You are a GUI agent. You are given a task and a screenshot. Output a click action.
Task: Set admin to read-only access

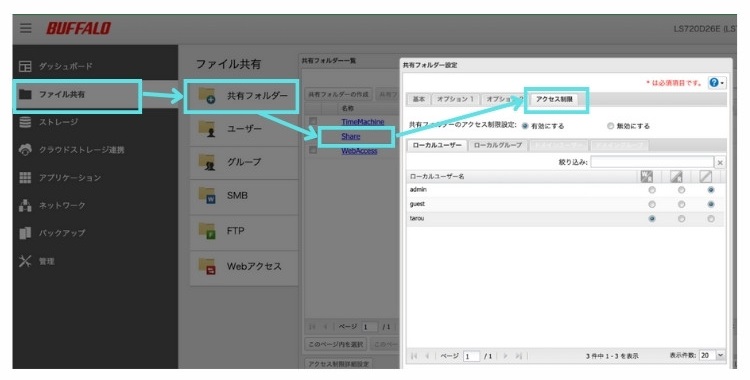click(681, 190)
